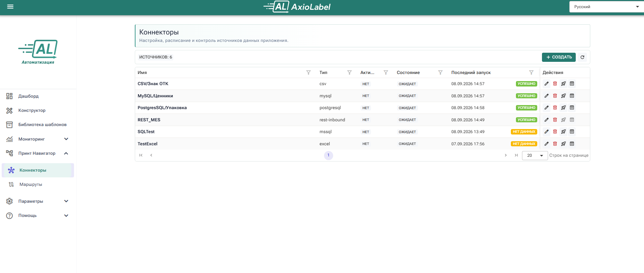Filter by the Последний запуск column

click(x=531, y=73)
